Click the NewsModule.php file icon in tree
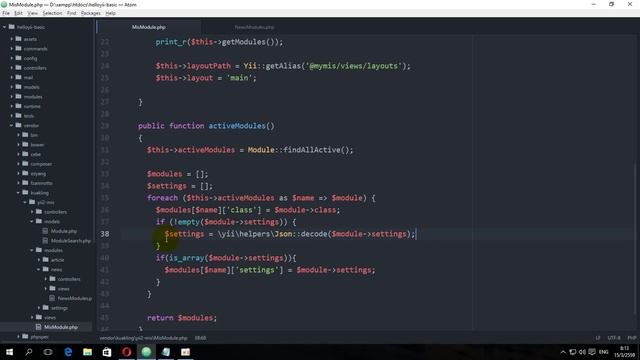The image size is (640, 360). tap(52, 298)
